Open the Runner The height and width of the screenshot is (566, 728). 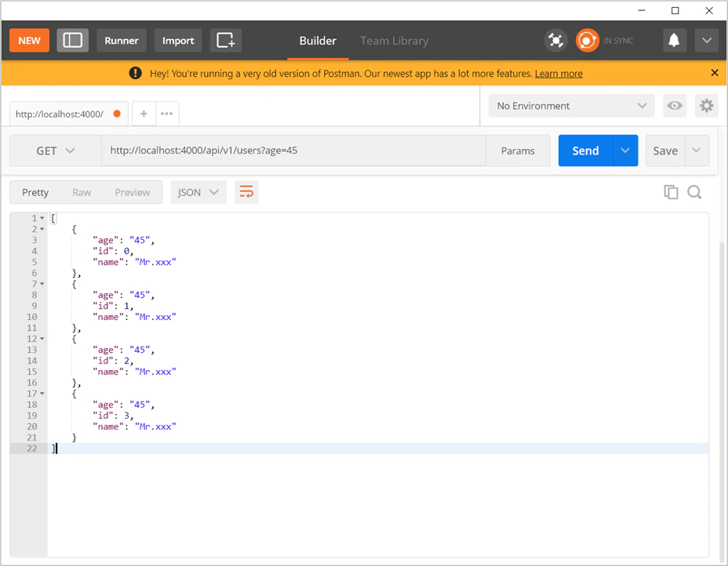[121, 40]
